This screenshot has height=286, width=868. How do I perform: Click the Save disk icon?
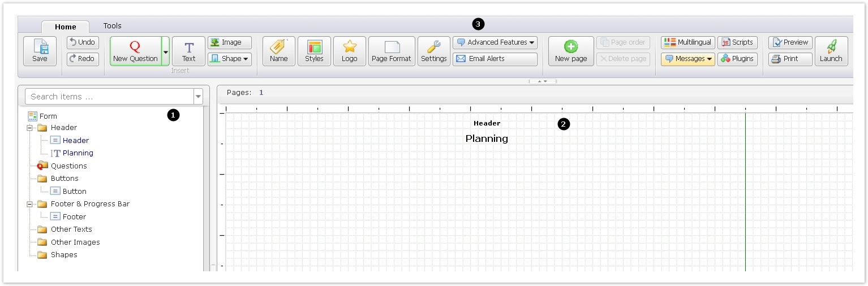tap(40, 47)
